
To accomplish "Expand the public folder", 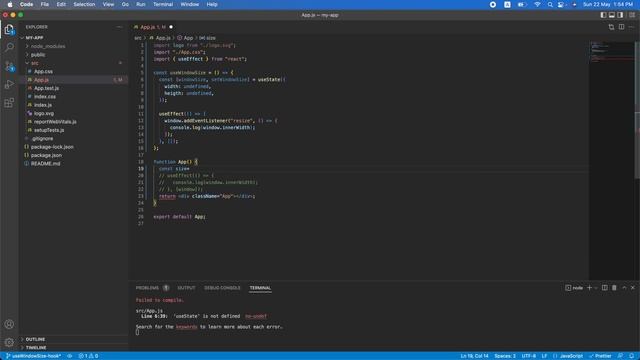I will click(x=38, y=55).
